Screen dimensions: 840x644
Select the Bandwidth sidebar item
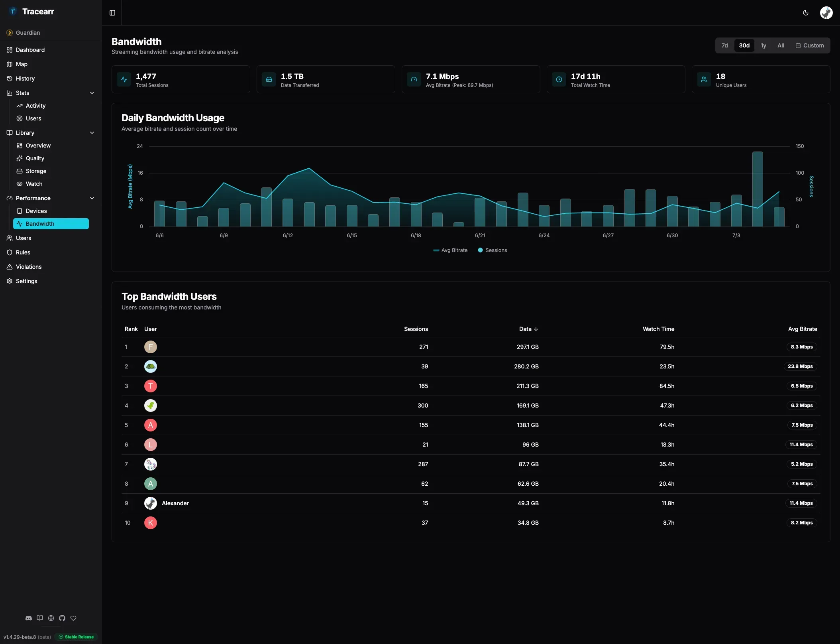(51, 224)
